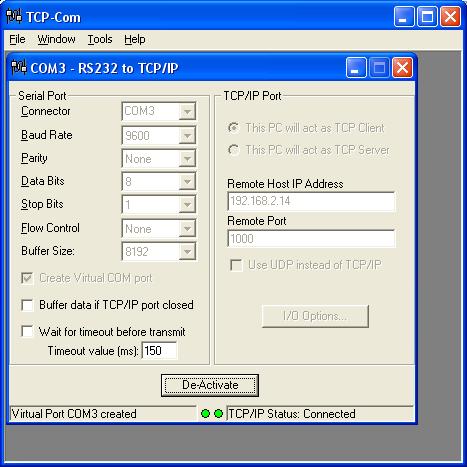Open I/O Options dialog

315,316
